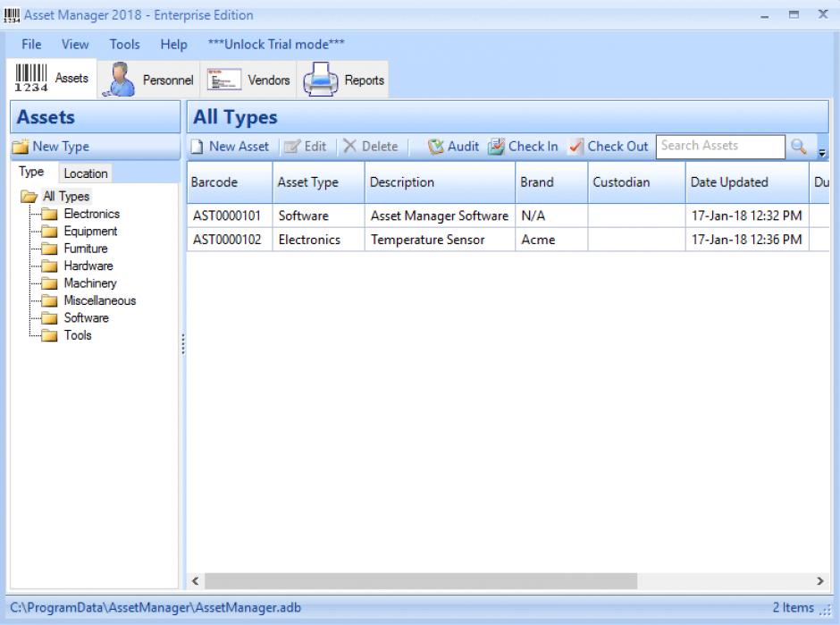
Task: Switch to the Type tab
Action: [x=31, y=172]
